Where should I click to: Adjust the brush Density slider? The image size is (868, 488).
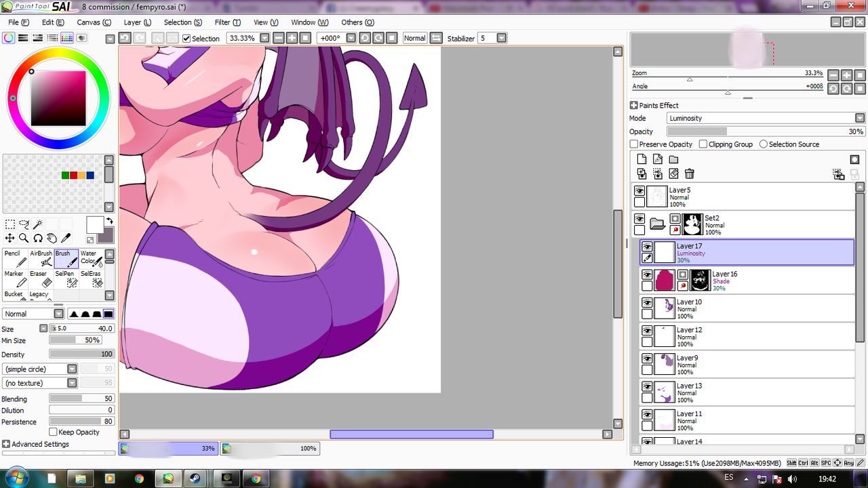tap(81, 354)
